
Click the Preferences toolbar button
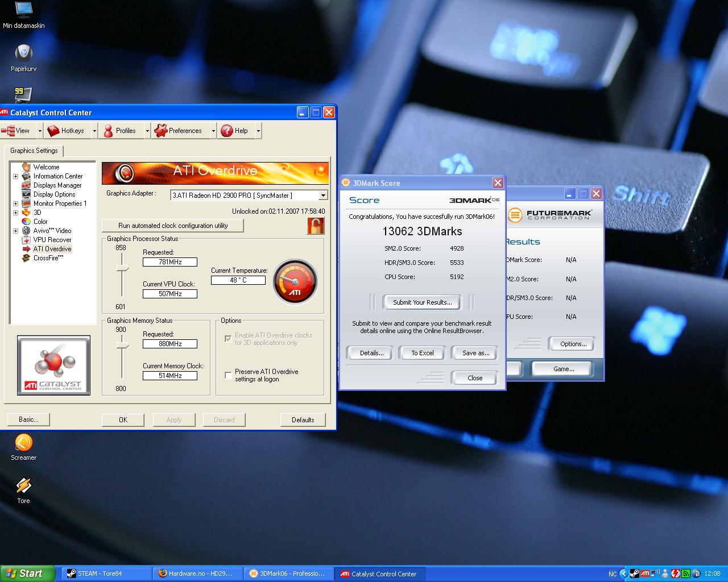pyautogui.click(x=180, y=131)
